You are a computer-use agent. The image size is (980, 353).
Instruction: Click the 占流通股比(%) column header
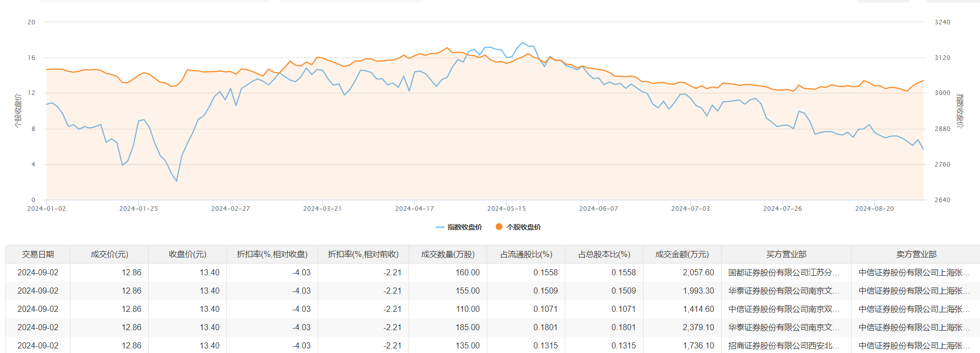[526, 254]
